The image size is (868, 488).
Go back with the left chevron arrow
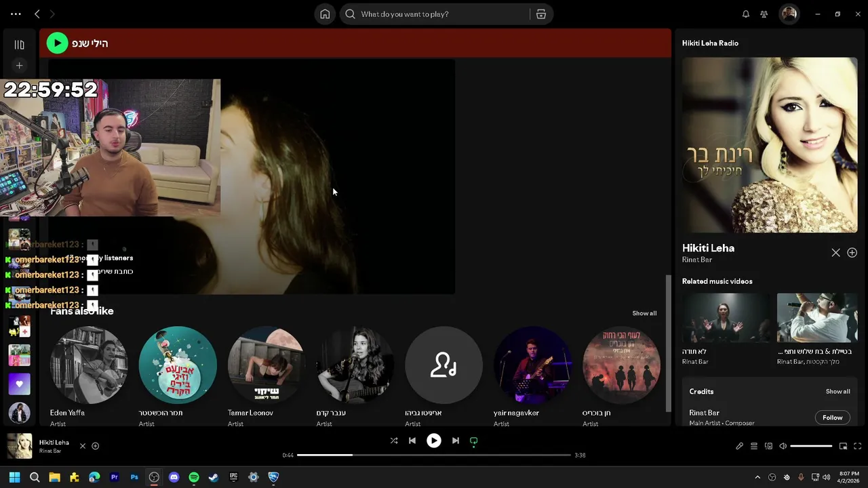click(37, 14)
